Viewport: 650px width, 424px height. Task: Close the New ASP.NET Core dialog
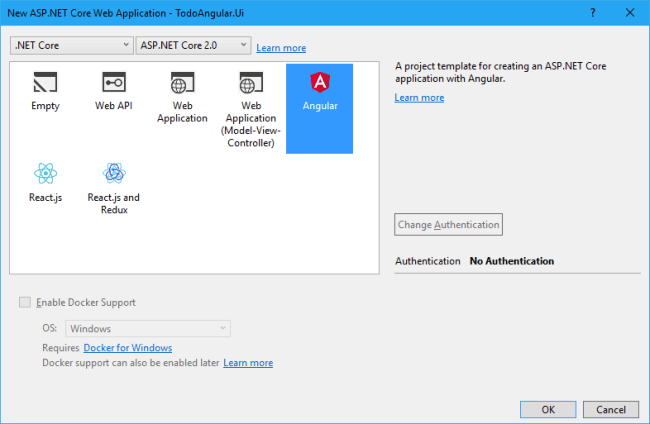(630, 13)
